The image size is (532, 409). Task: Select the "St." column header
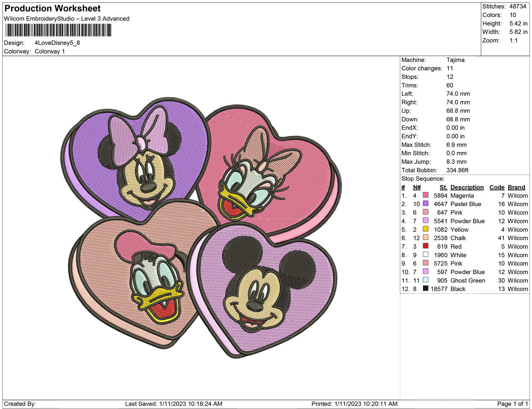click(443, 187)
